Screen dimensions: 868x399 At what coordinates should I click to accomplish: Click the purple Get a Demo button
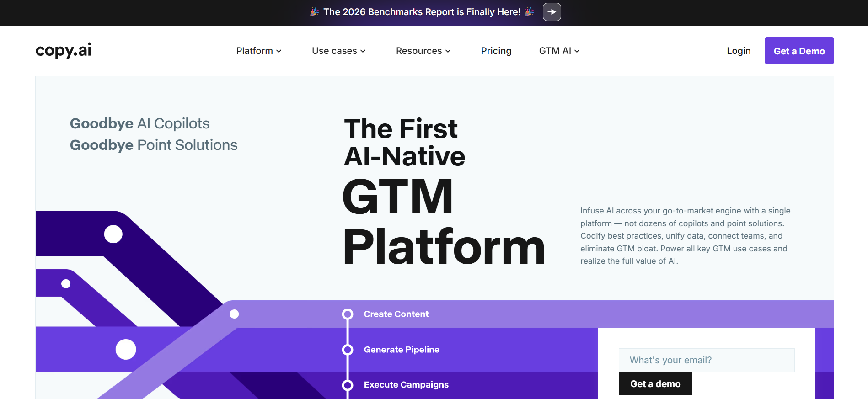click(x=799, y=51)
